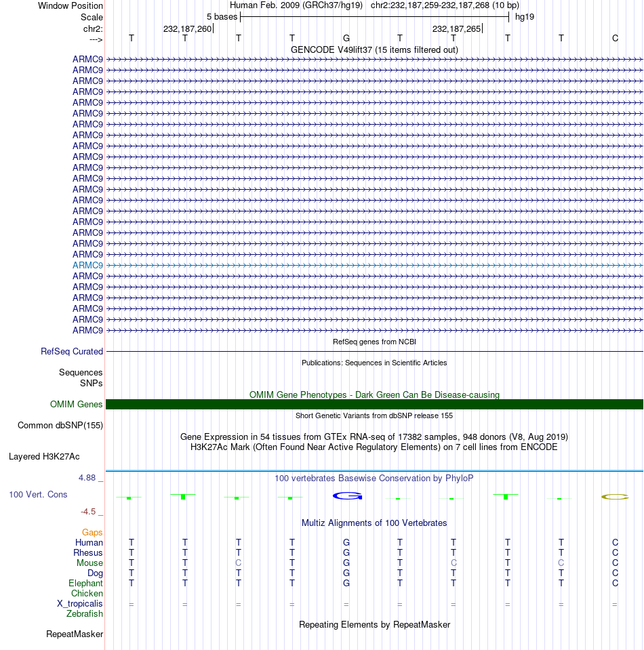Click the C base in the reference sequence ruler
Image resolution: width=644 pixels, height=650 pixels.
(x=615, y=38)
